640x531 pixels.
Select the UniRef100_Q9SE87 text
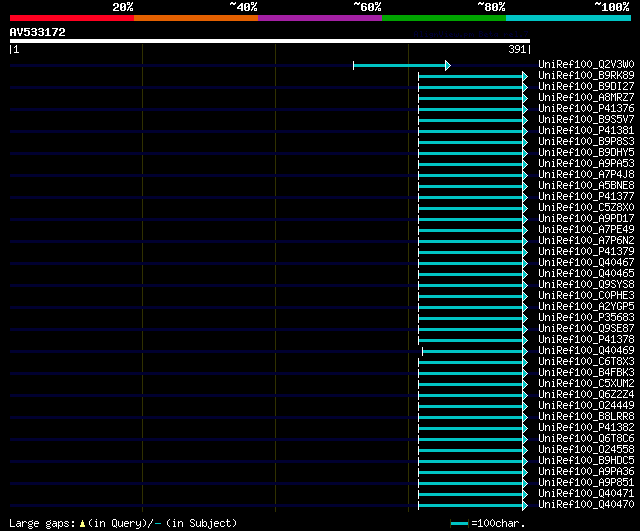(x=586, y=329)
